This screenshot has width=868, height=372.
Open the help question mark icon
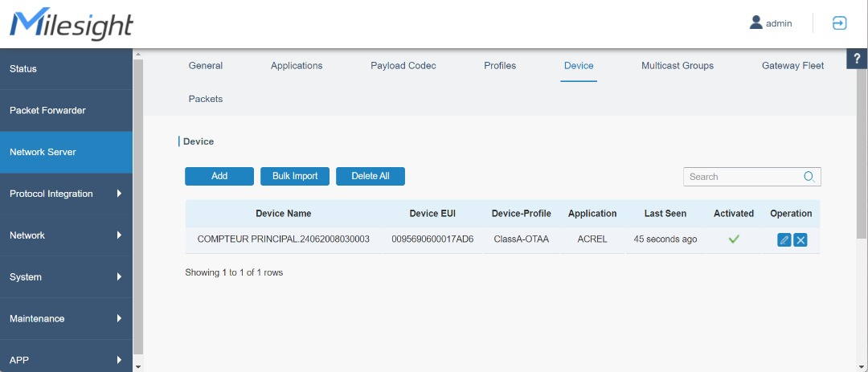click(858, 59)
